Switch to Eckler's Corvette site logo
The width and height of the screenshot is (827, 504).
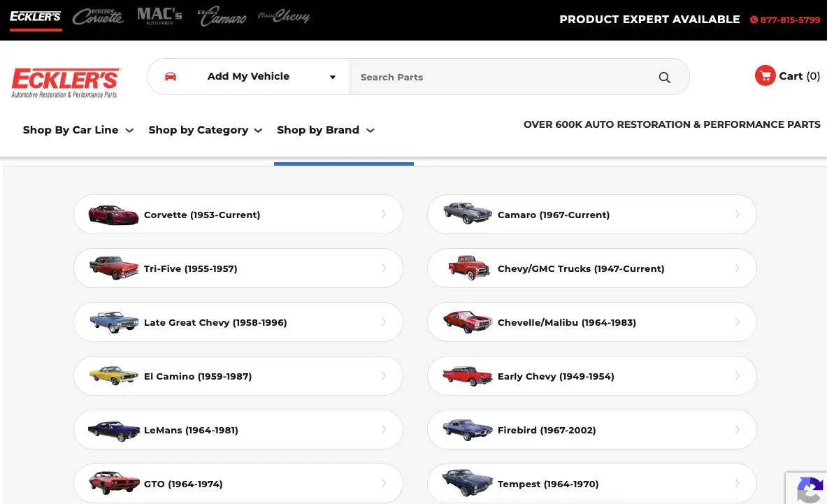[x=98, y=17]
